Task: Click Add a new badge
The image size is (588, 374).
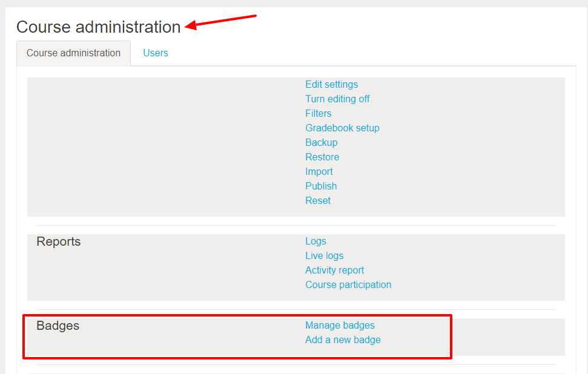Action: (343, 340)
